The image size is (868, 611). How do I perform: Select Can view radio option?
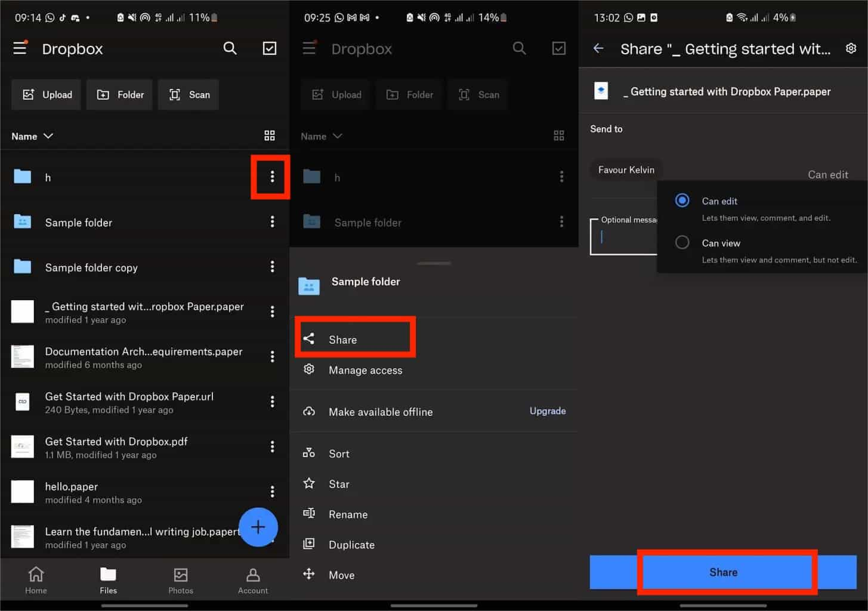pos(682,242)
